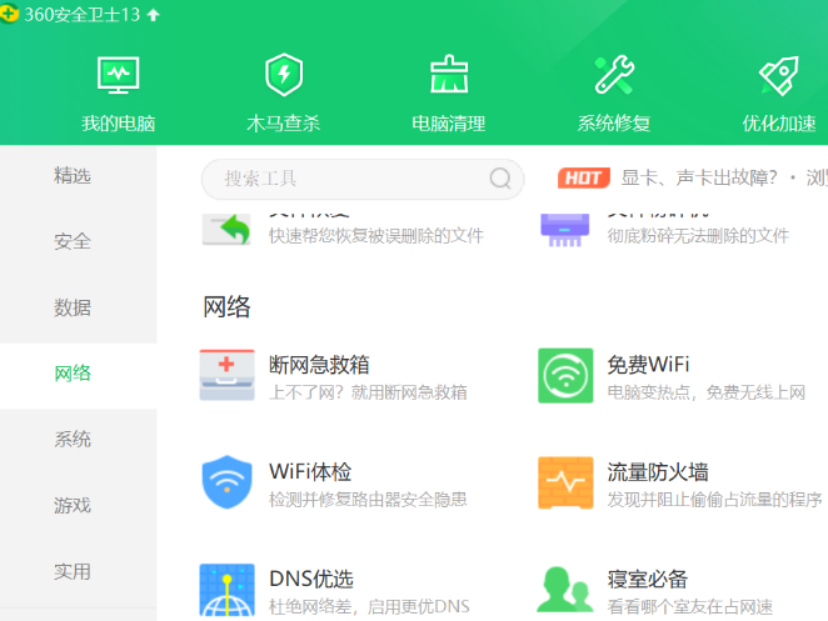The image size is (828, 621).
Task: Click the 流量防火墙 title
Action: (657, 472)
